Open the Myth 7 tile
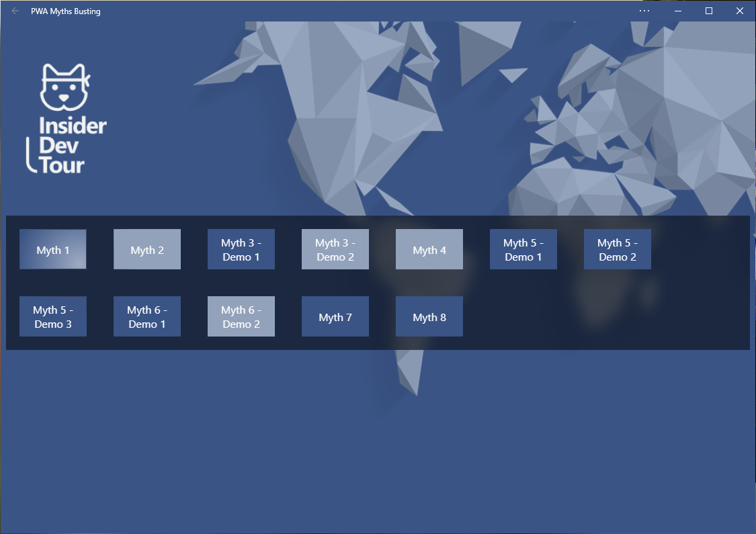The width and height of the screenshot is (756, 534). pyautogui.click(x=335, y=316)
